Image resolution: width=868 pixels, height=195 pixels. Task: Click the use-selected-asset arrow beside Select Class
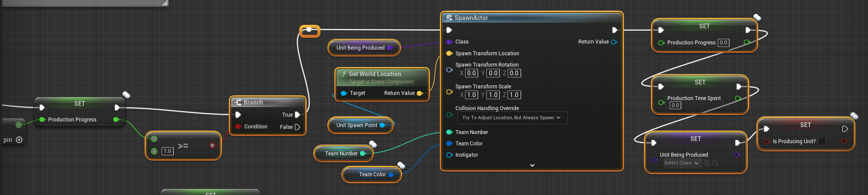pyautogui.click(x=706, y=163)
